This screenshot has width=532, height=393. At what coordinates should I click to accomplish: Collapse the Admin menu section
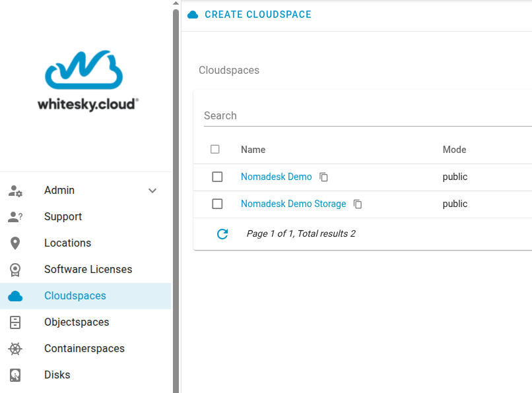point(152,190)
